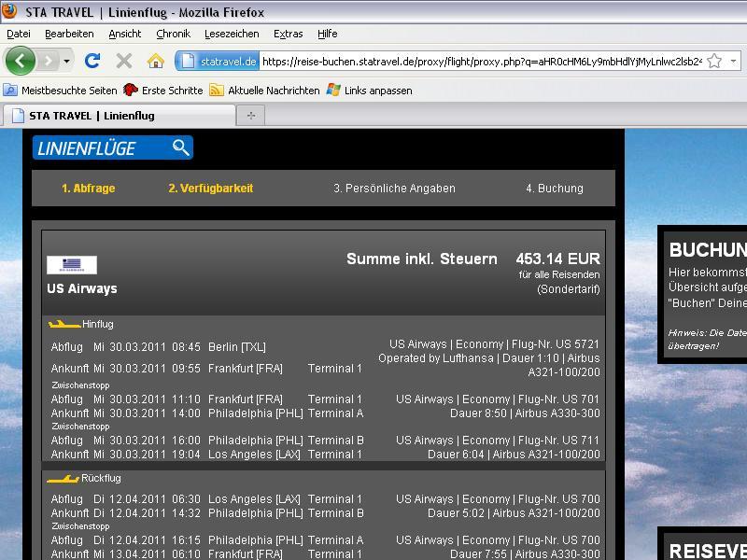Click Flug-Nr. US 711 flight details
This screenshot has width=747, height=560.
tap(498, 440)
